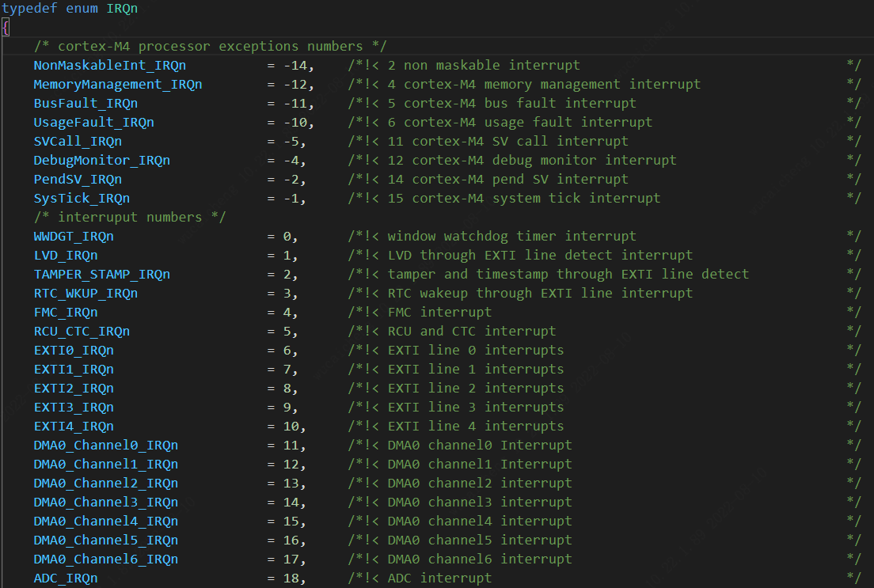
Task: Place cursor on the opening curly brace
Action: pos(6,28)
